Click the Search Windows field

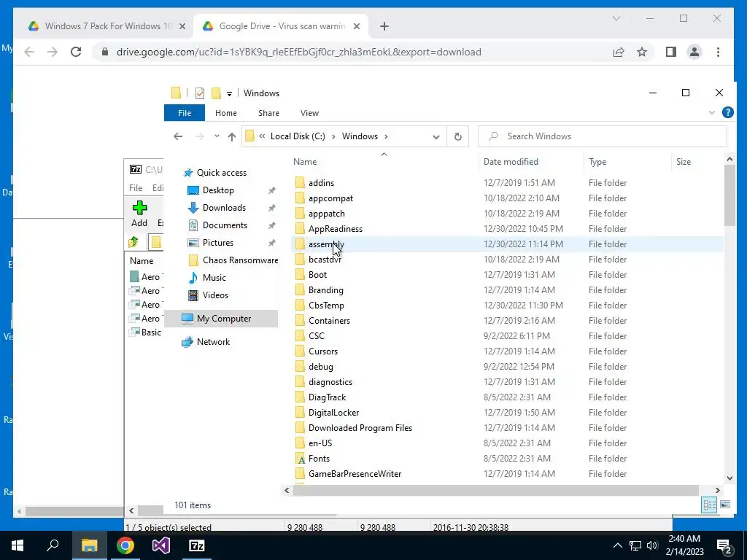[x=603, y=136]
